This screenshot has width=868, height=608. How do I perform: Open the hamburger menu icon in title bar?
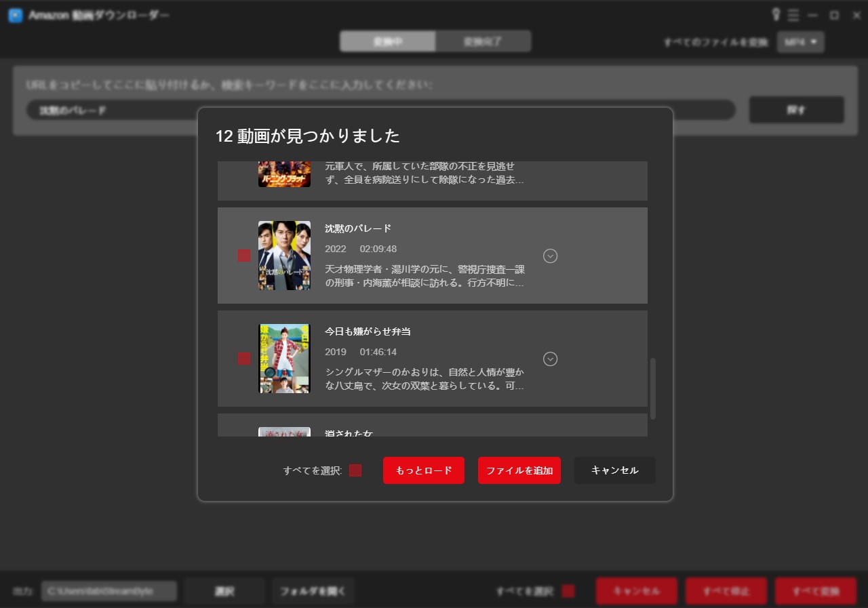[x=793, y=15]
